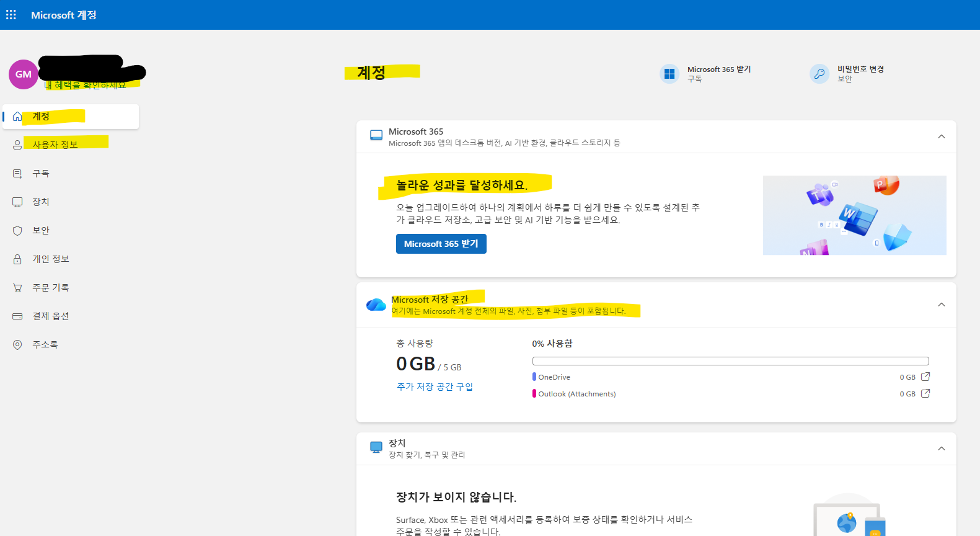Click the Outlook (Attachments) storage row label
This screenshot has height=536, width=980.
pos(577,394)
